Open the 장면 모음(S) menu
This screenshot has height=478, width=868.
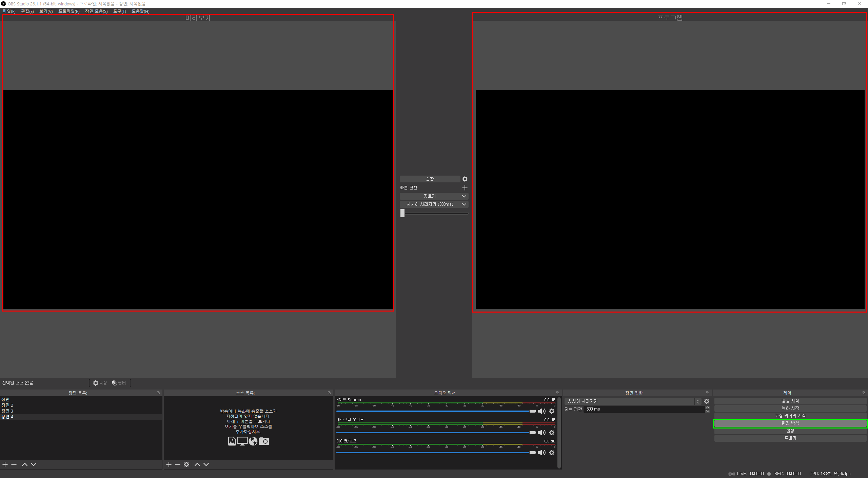click(x=96, y=11)
